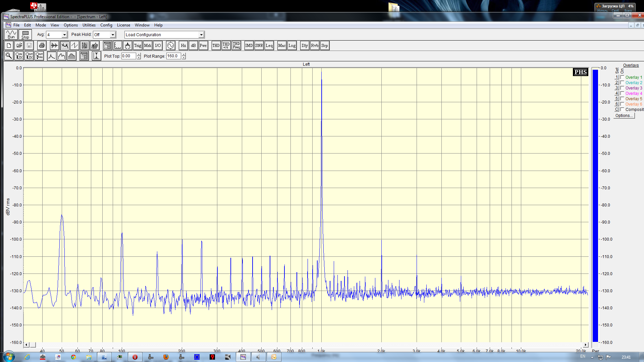The image size is (644, 362).
Task: Zoom in 2X on the plot
Action: pyautogui.click(x=19, y=56)
